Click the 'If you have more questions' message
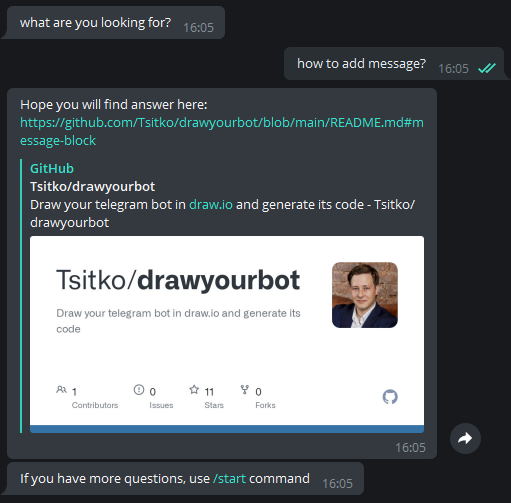Viewport: 511px width, 503px height. (x=185, y=479)
